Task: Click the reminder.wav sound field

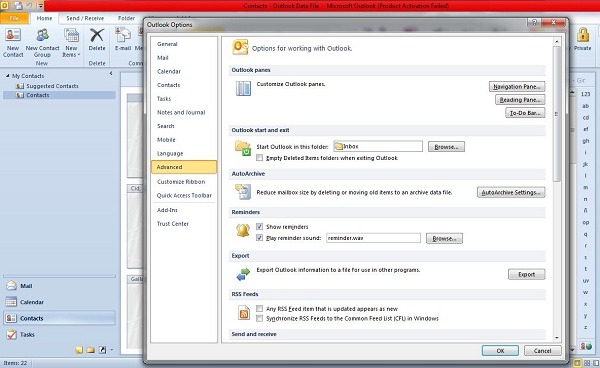Action: tap(373, 238)
